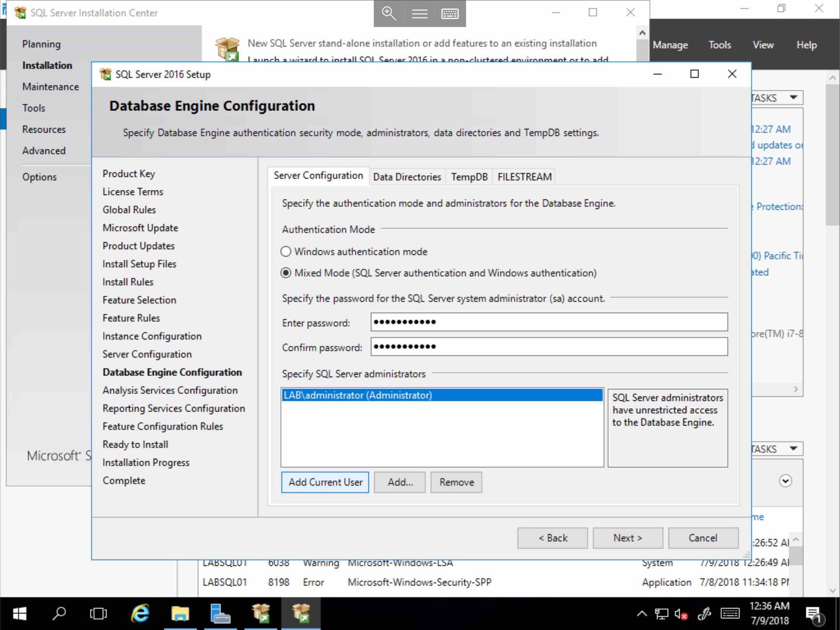Screen dimensions: 840x630
Task: Click the Remove button
Action: 457,482
